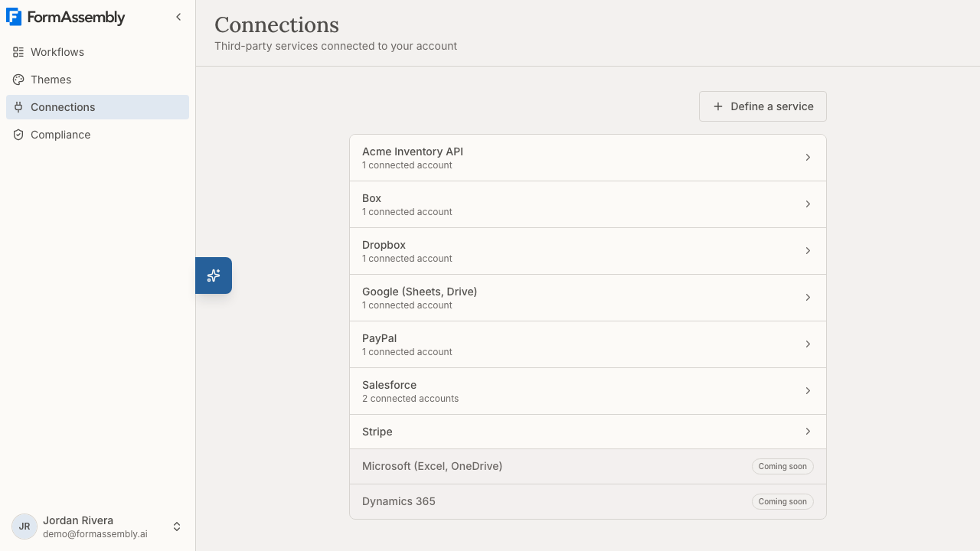Select Google (Sheets, Drive) service name
The width and height of the screenshot is (980, 551).
(x=420, y=292)
